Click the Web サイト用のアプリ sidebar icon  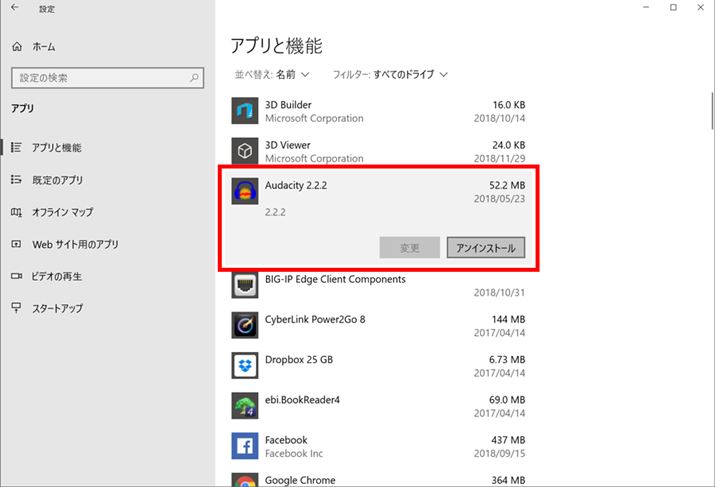(x=16, y=244)
